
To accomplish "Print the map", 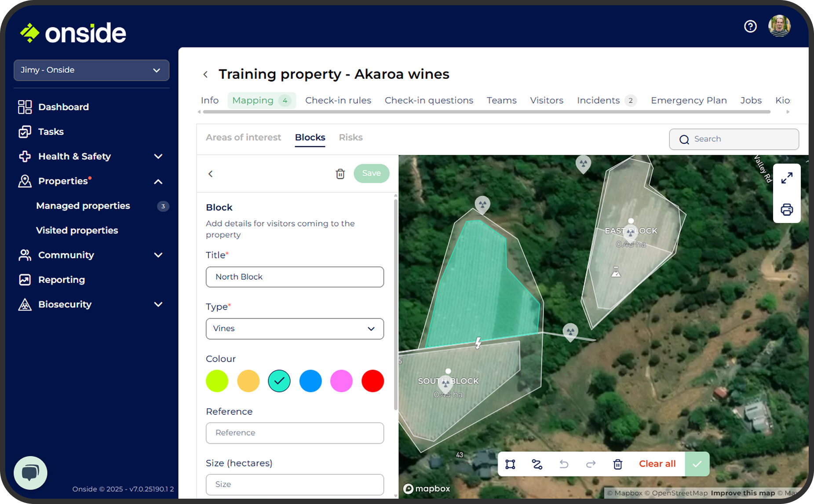I will tap(787, 210).
